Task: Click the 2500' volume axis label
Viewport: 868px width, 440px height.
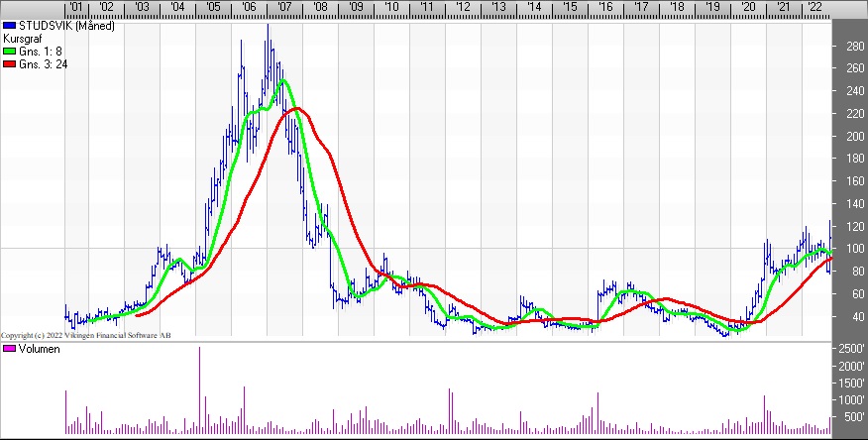Action: click(851, 349)
